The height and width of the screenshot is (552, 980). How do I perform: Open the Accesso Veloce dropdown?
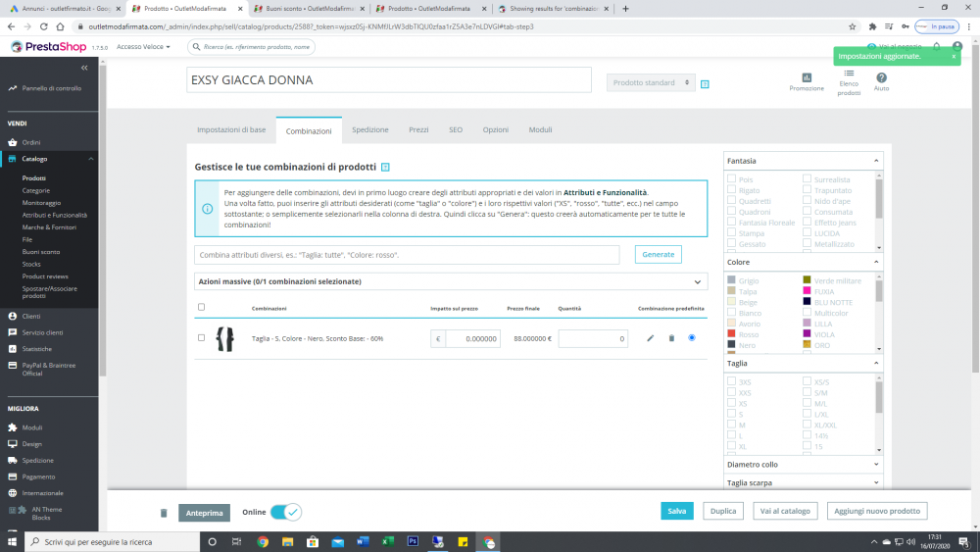143,47
